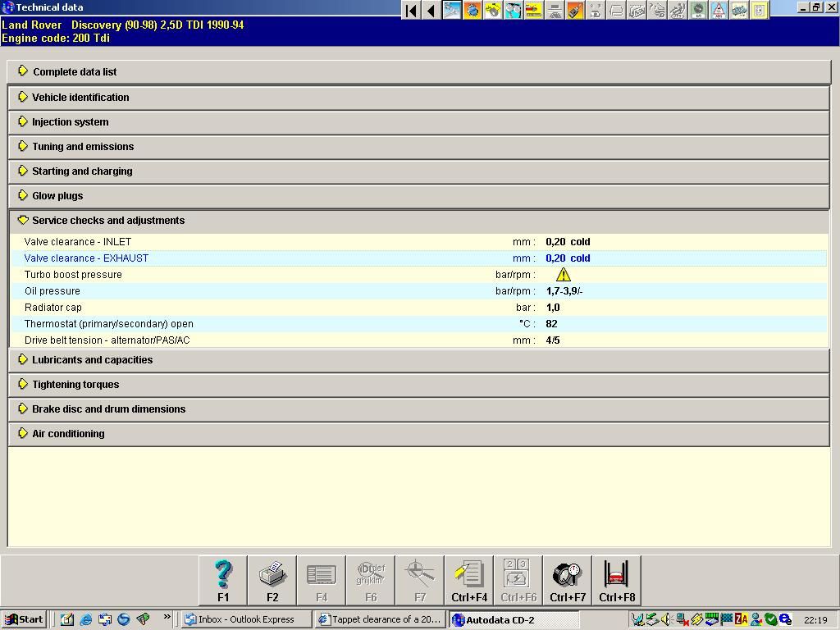Viewport: 840px width, 630px height.
Task: Select the Oil pressure row label
Action: pyautogui.click(x=52, y=291)
